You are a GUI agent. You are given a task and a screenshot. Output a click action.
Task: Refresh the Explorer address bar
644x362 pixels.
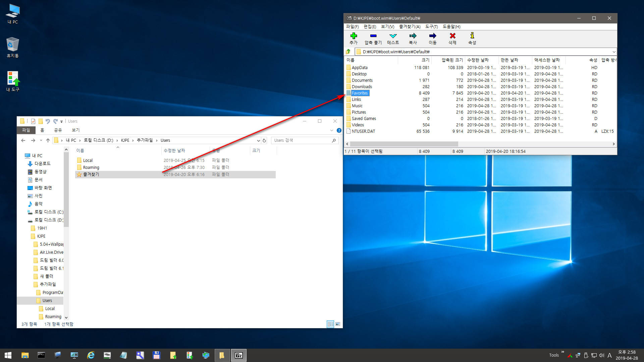264,140
